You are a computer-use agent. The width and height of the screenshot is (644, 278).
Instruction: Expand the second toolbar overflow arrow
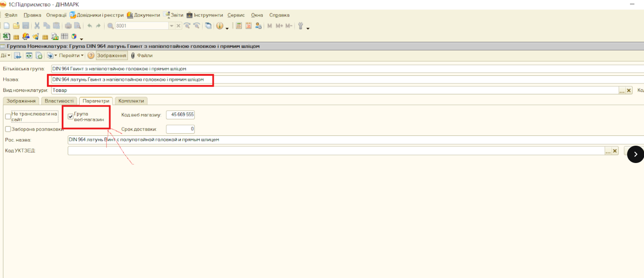point(82,39)
